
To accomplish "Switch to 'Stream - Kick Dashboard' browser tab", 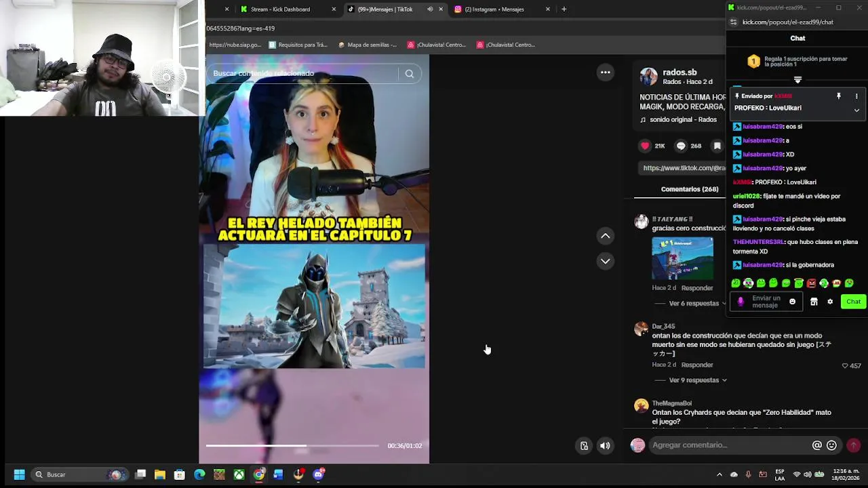I will click(280, 9).
